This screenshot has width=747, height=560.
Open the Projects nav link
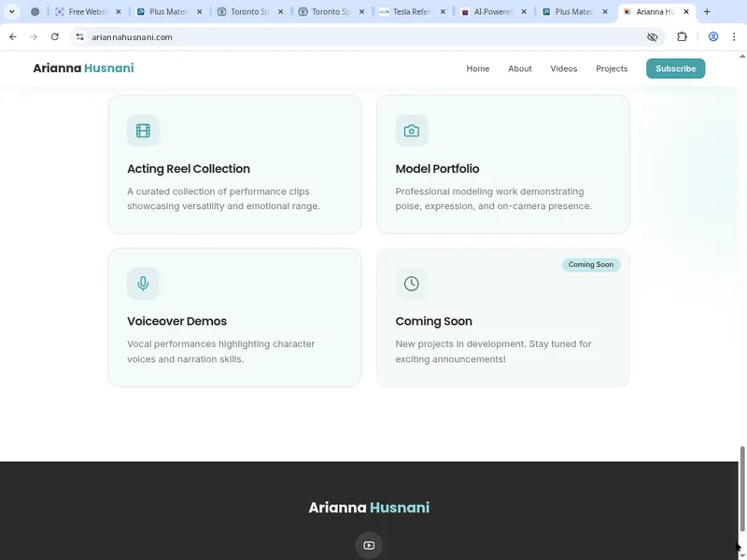(x=612, y=68)
